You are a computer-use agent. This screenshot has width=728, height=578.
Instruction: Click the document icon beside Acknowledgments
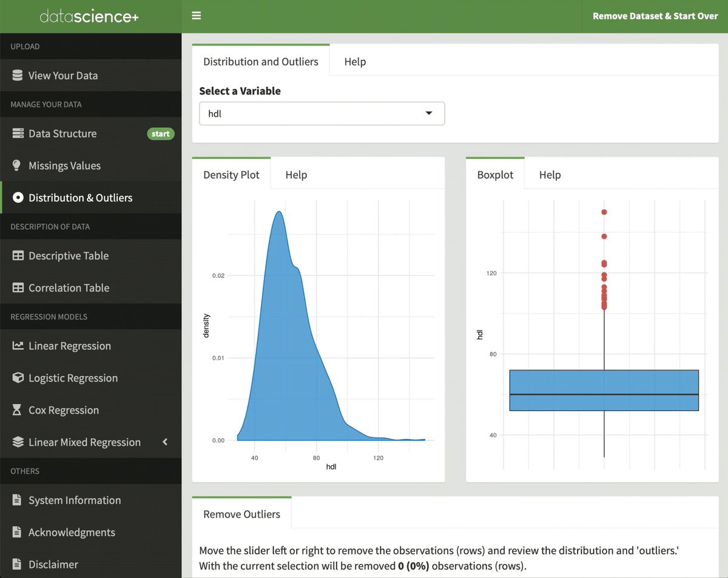click(x=18, y=533)
